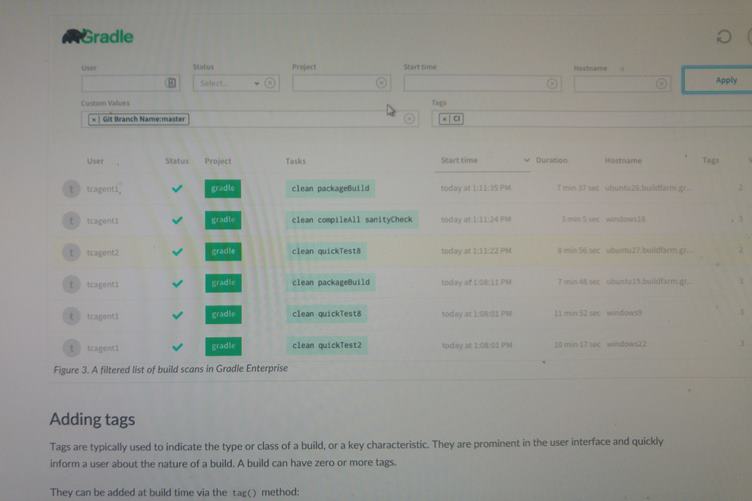Click the tcagent2 user name
The height and width of the screenshot is (501, 752).
[x=103, y=252]
